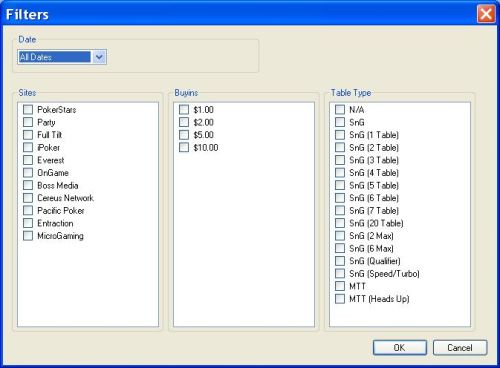Enable the Boss Media filter checkbox
The image size is (500, 368).
(28, 185)
